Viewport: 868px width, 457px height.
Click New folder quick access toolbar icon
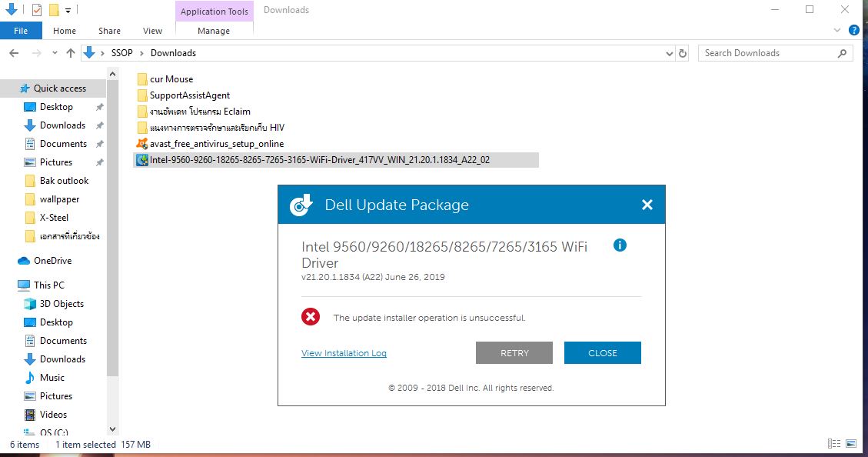coord(54,10)
